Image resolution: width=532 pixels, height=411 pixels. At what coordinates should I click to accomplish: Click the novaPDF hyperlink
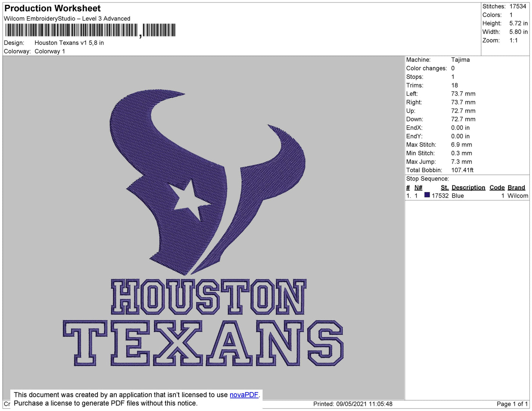click(x=244, y=395)
